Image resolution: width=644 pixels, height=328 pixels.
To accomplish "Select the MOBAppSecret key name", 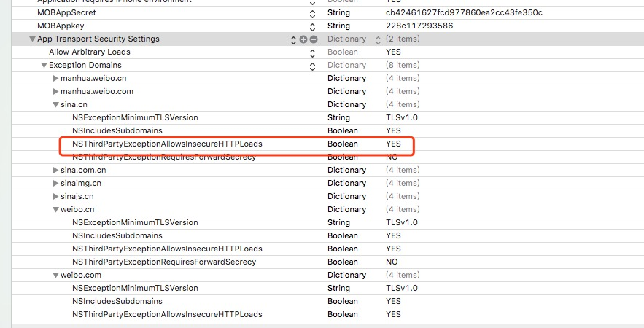I will pos(66,12).
